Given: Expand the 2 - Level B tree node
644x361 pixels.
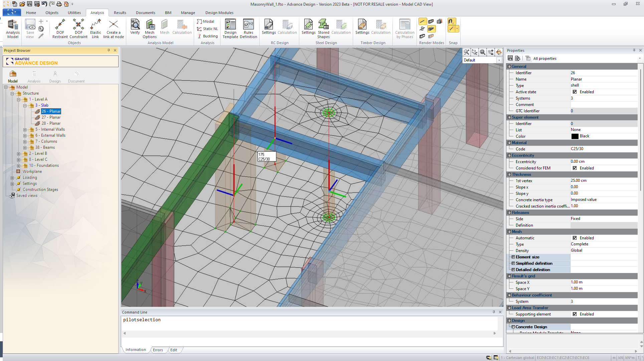Looking at the screenshot, I should tap(18, 154).
